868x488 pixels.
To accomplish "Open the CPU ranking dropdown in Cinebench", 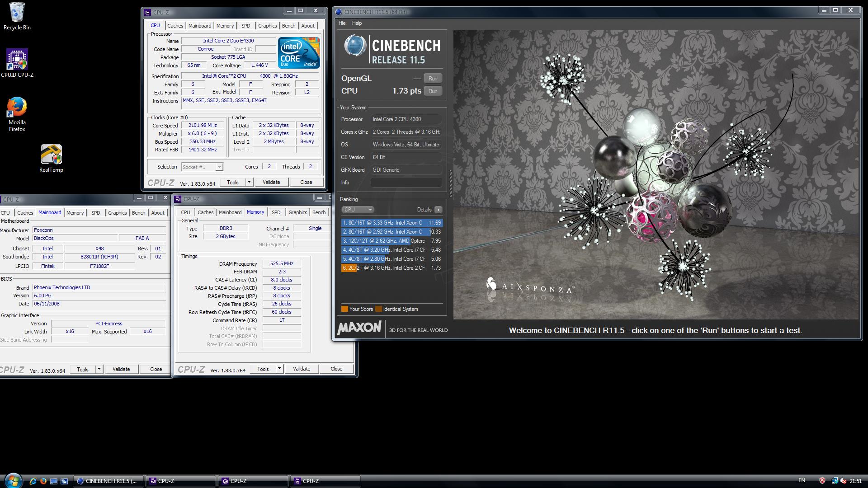I will coord(358,210).
